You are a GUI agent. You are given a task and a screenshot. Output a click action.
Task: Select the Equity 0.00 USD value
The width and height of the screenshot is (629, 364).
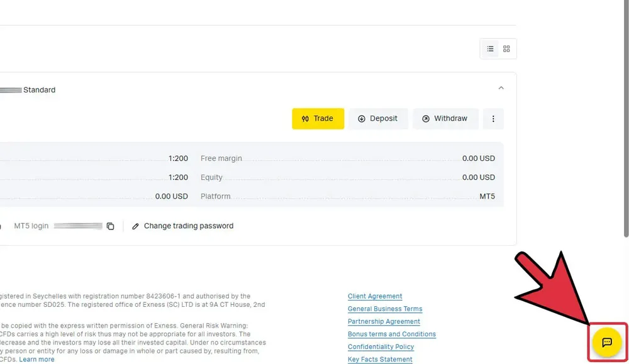[x=478, y=177]
